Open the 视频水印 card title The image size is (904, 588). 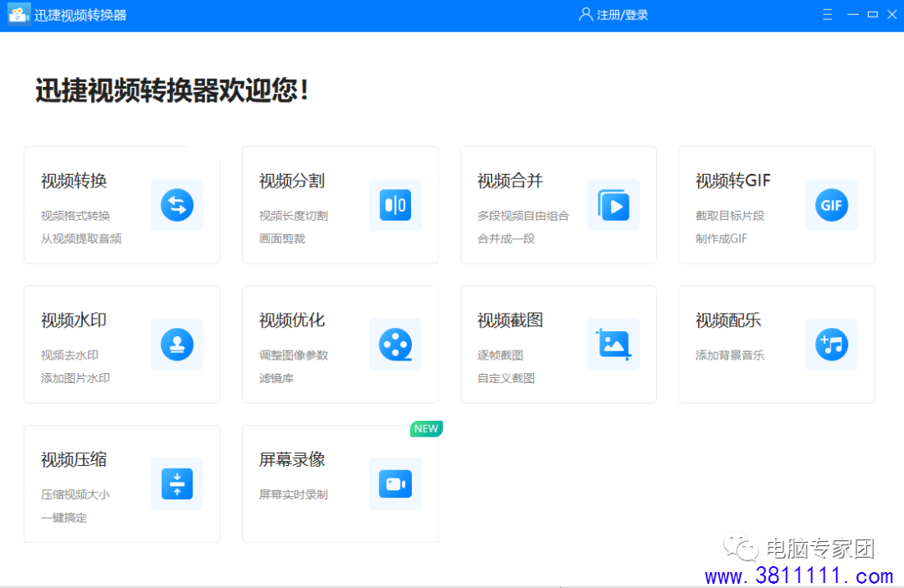tap(74, 320)
